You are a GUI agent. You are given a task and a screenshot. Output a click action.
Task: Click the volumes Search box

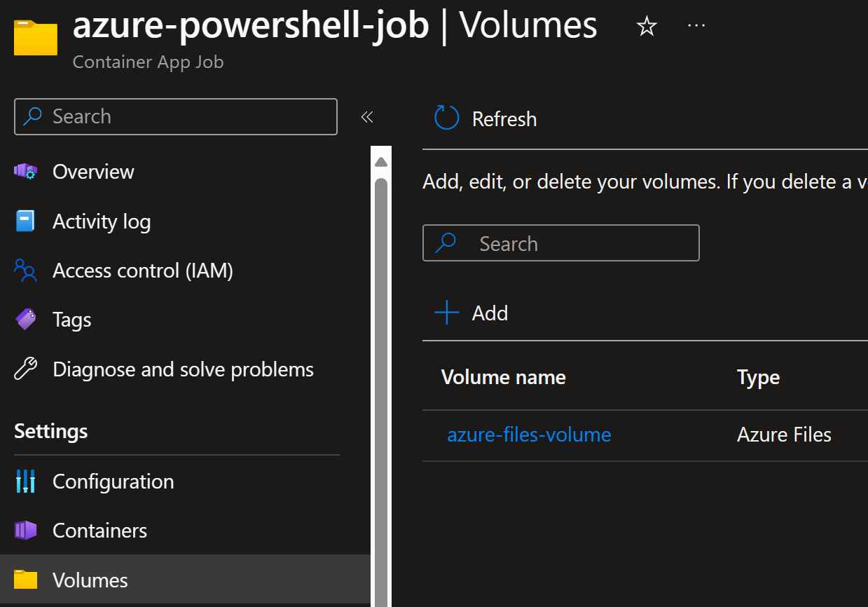tap(561, 243)
